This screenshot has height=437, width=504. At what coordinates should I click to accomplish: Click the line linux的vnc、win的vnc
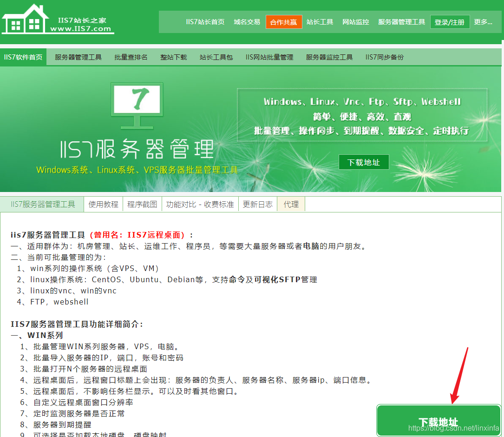(x=67, y=291)
